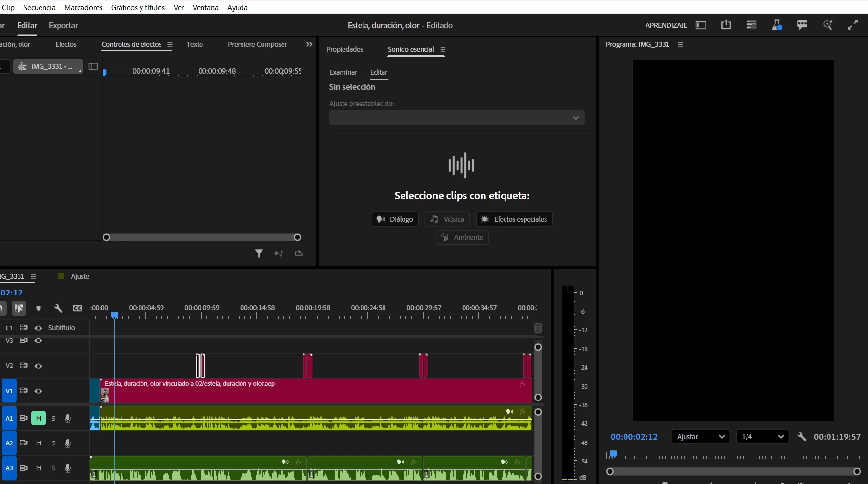Enable voice-over record on track A2
The width and height of the screenshot is (868, 484).
(x=68, y=443)
